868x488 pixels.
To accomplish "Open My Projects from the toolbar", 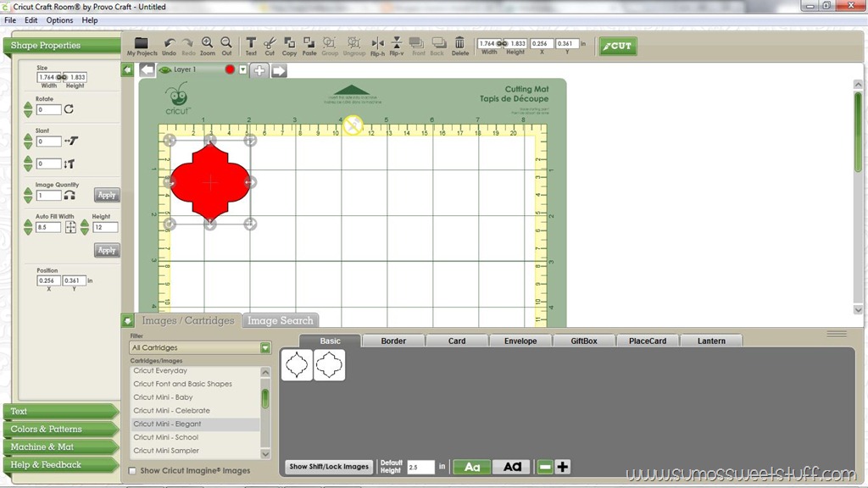I will click(x=142, y=43).
